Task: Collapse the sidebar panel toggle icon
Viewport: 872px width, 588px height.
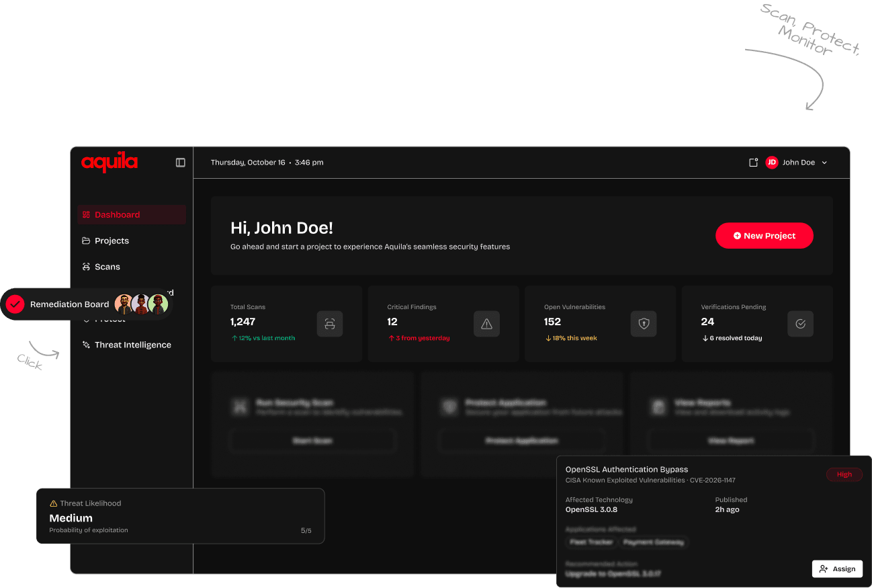Action: click(x=181, y=163)
